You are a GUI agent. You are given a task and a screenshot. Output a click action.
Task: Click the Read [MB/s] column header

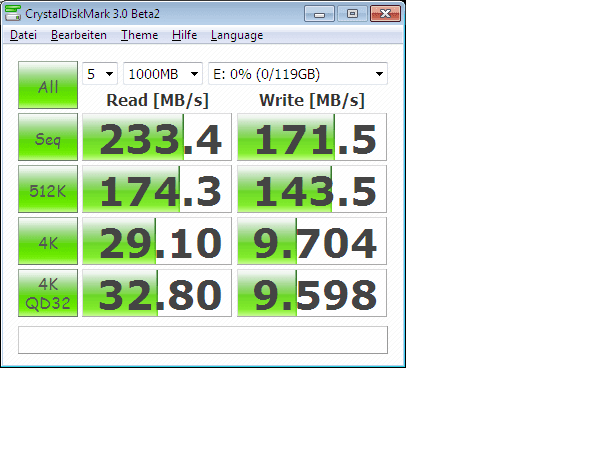157,101
